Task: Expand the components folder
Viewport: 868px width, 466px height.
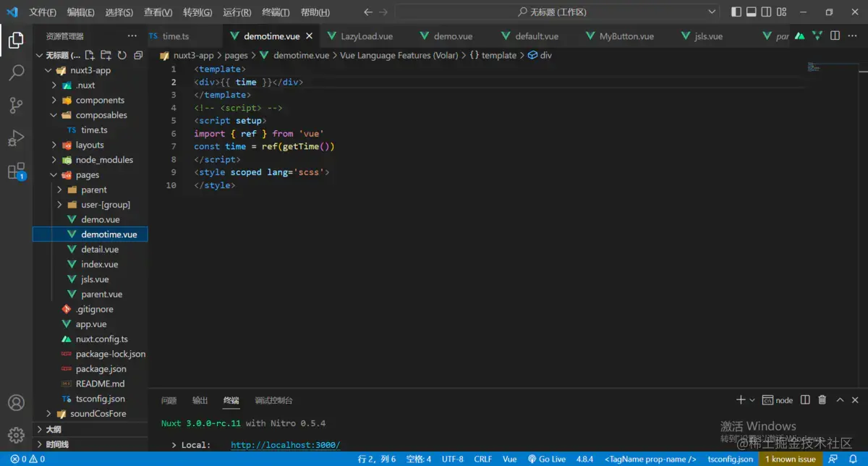Action: point(54,101)
